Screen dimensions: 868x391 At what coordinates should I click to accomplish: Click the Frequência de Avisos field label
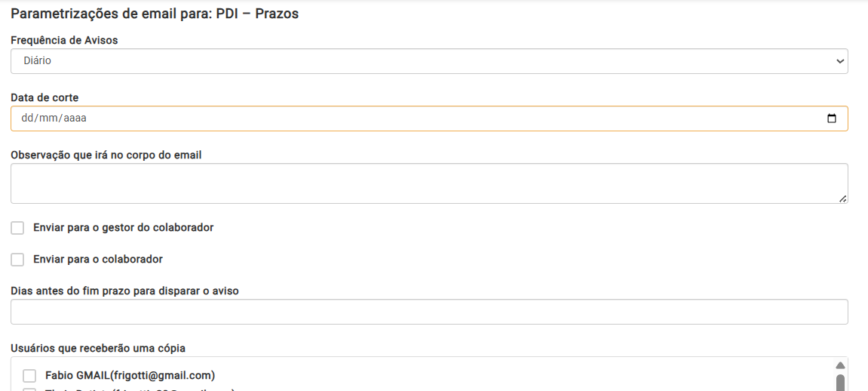coord(64,40)
